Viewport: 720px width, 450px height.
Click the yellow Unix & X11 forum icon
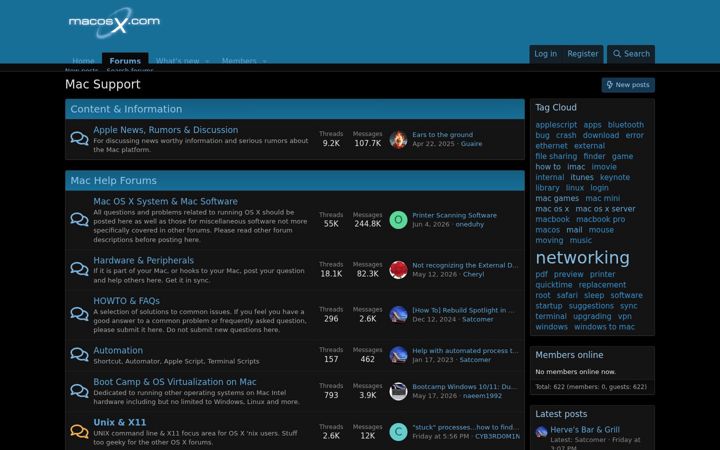pos(79,431)
